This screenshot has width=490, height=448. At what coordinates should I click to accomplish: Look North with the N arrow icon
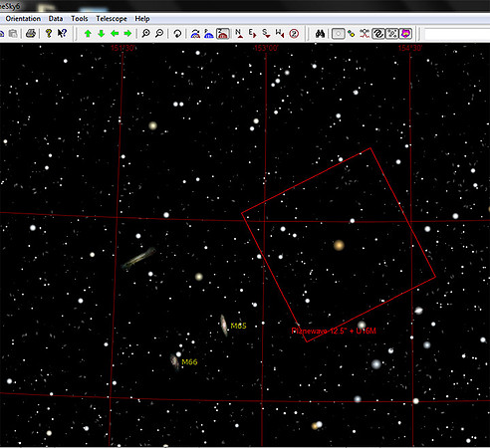(x=239, y=34)
